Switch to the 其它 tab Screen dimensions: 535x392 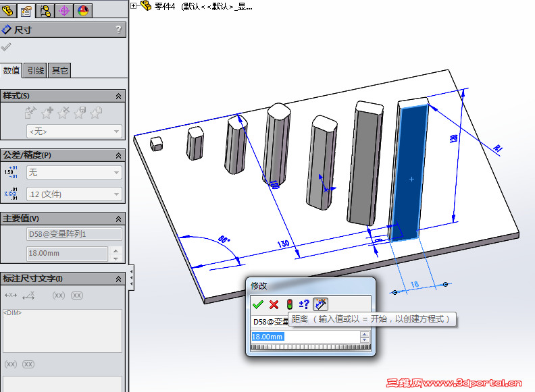click(59, 71)
